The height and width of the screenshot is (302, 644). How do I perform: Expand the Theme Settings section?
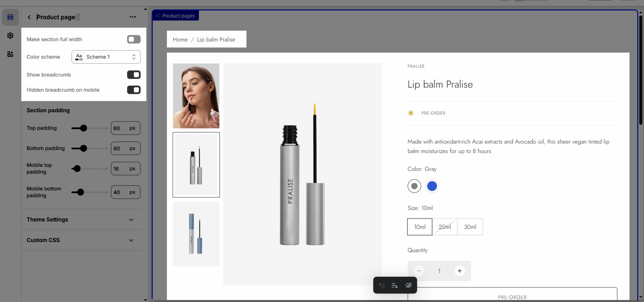click(80, 220)
